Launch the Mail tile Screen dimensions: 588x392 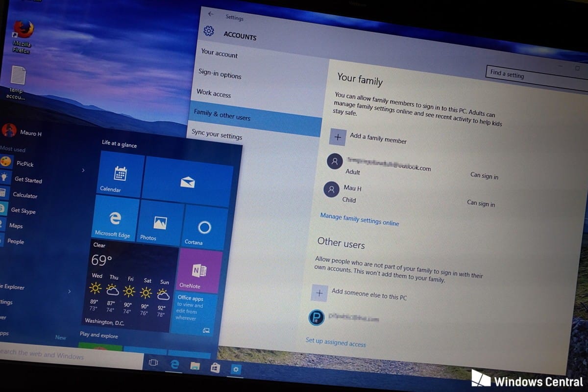187,183
